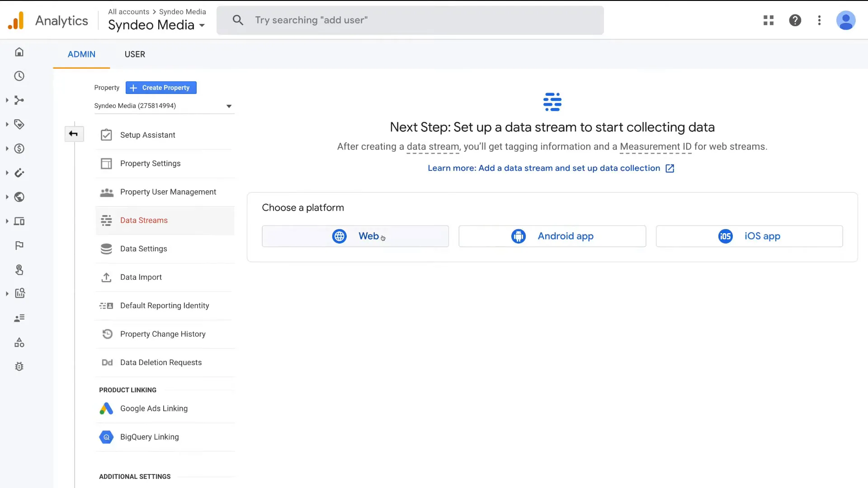Open the Audiences people-list icon in sidebar
This screenshot has width=868, height=488.
[19, 318]
